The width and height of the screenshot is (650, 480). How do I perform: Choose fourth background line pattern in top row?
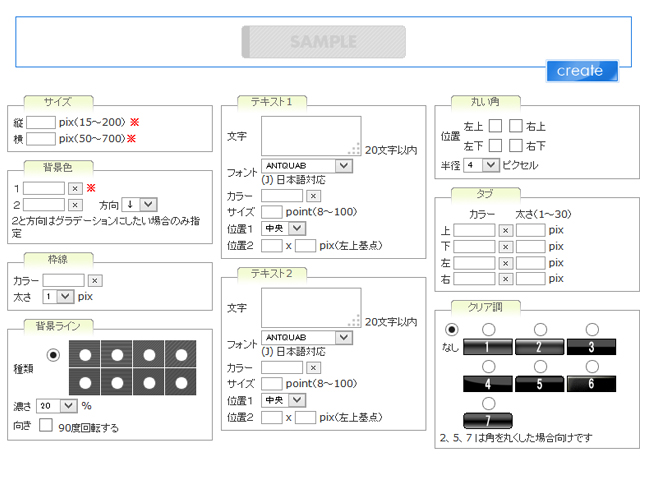[x=181, y=355]
